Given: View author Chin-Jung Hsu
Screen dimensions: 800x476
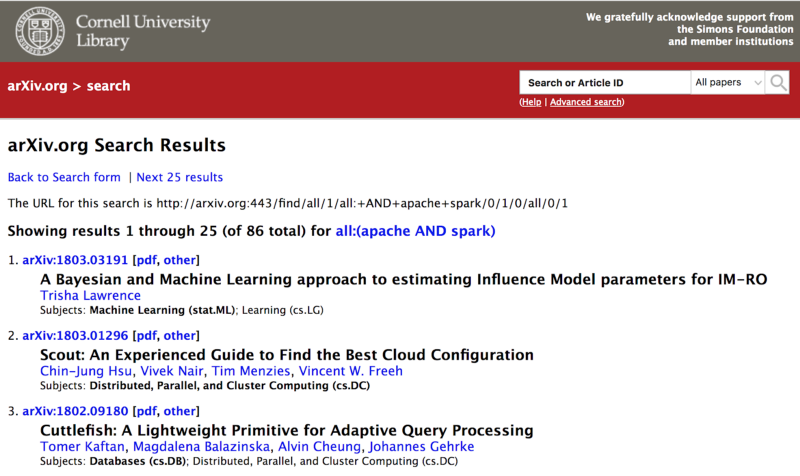Looking at the screenshot, I should 86,371.
